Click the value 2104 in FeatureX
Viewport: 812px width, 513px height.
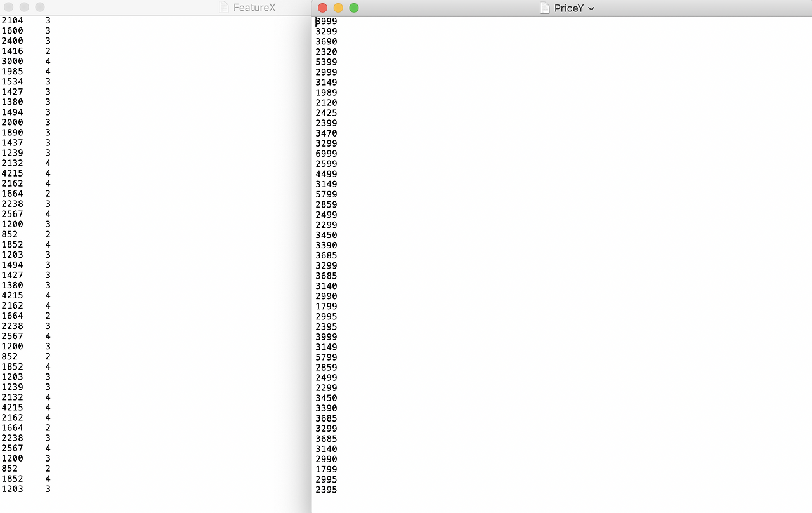coord(11,20)
